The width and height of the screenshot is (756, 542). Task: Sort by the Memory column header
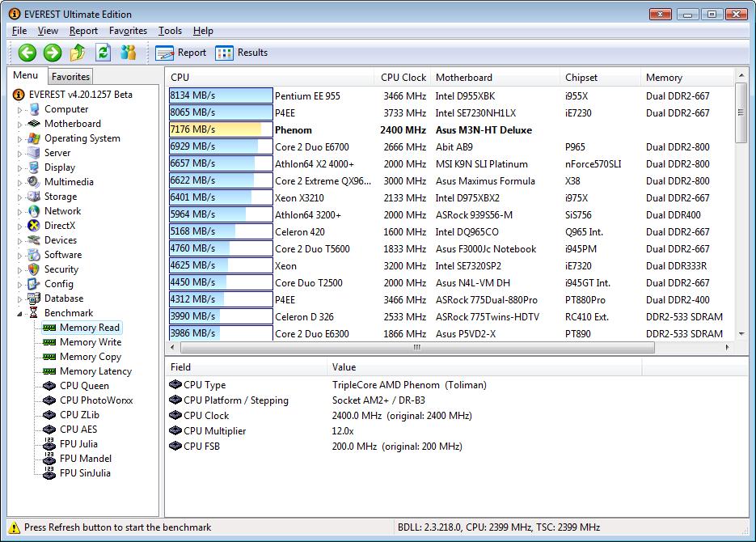tap(687, 78)
